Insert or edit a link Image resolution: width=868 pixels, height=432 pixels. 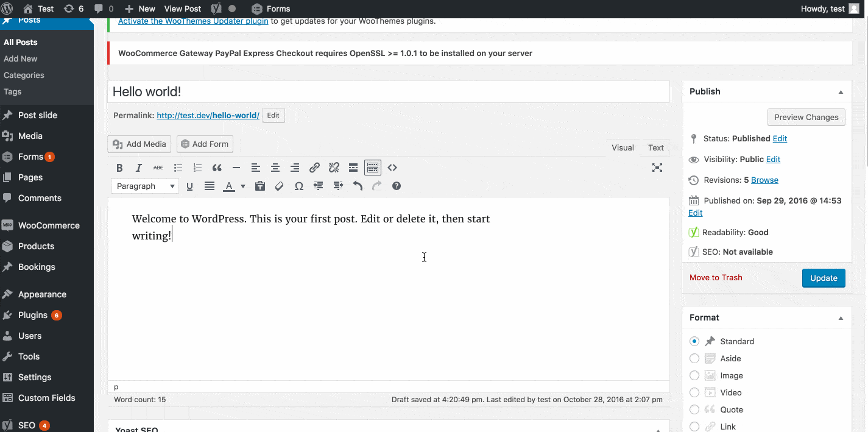[314, 168]
